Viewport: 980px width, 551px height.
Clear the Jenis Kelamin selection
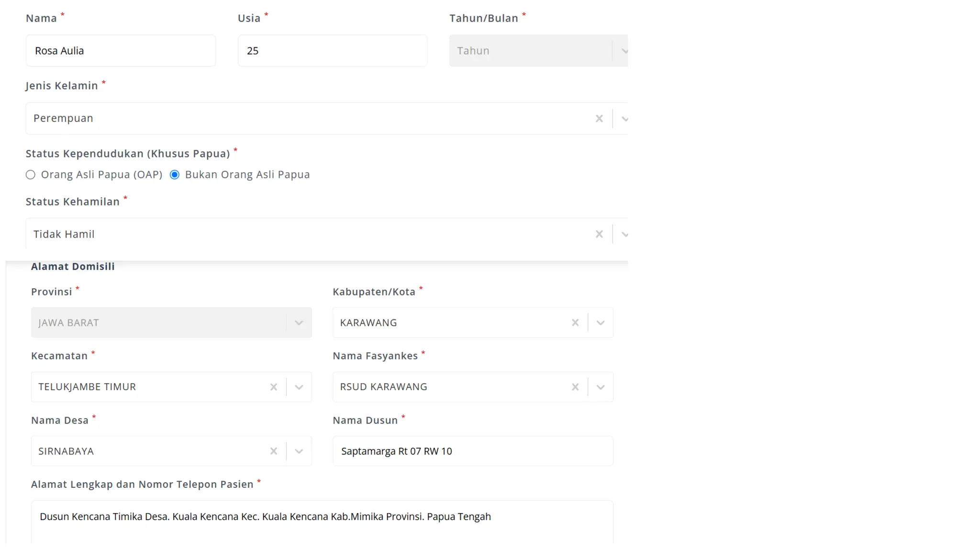point(599,119)
